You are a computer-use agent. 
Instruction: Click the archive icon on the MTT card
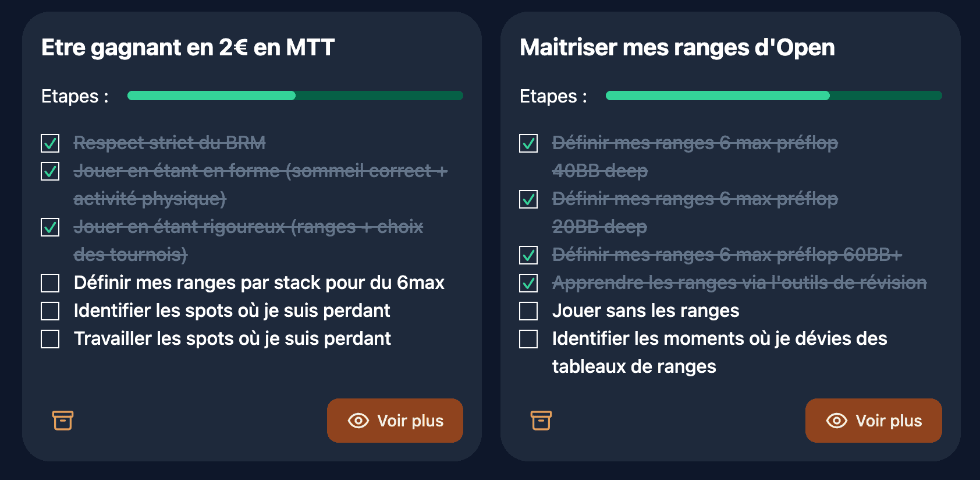[62, 420]
